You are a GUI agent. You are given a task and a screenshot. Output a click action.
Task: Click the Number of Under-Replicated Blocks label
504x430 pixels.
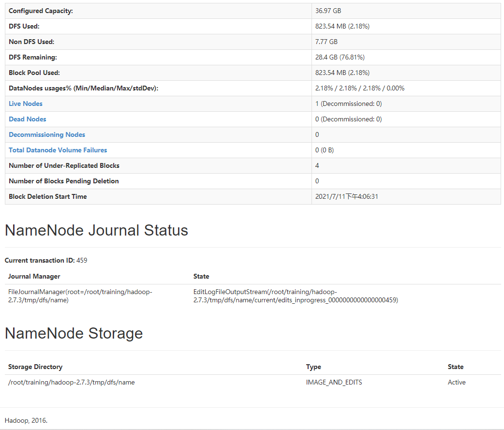pyautogui.click(x=64, y=165)
